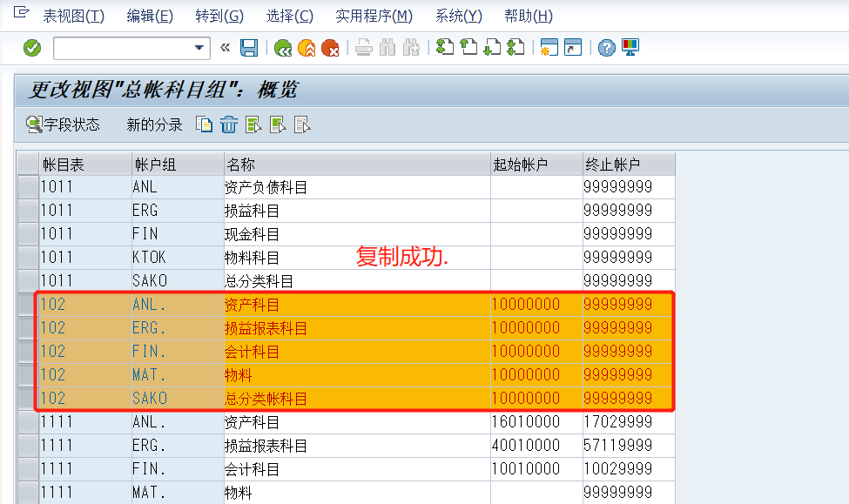Open the command field dropdown arrow
Image resolution: width=849 pixels, height=504 pixels.
[x=199, y=48]
